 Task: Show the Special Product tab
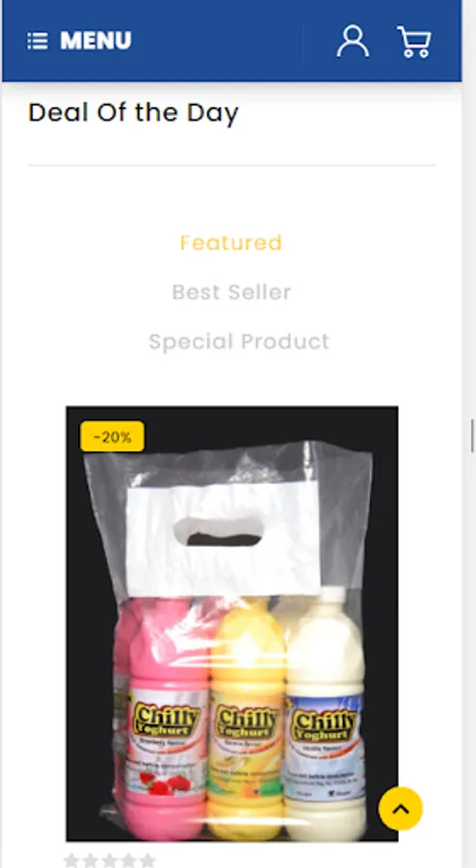239,341
